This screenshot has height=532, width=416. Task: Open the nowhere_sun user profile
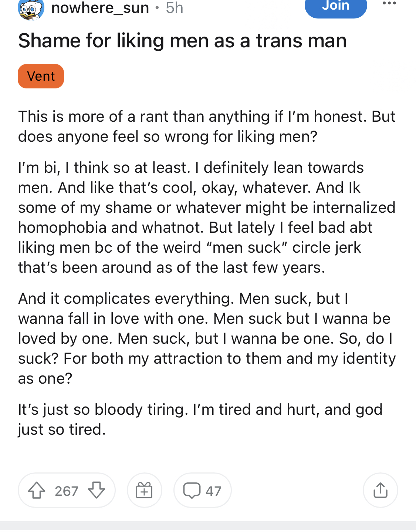pyautogui.click(x=100, y=8)
